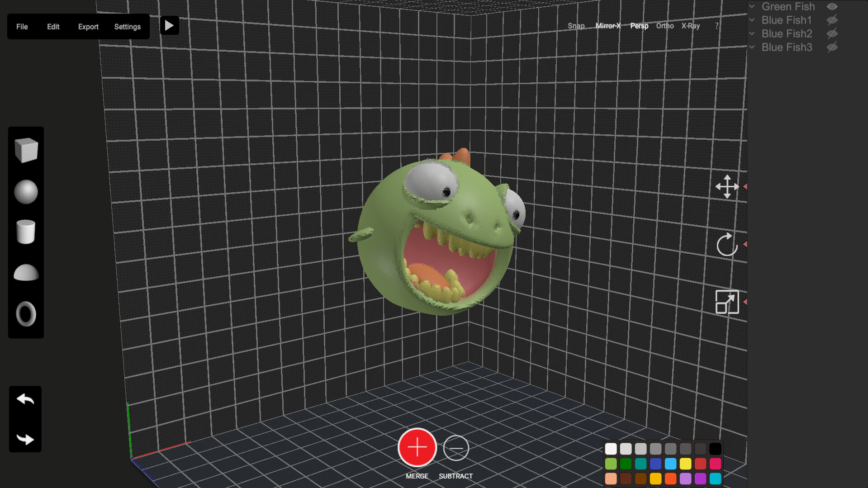Image resolution: width=868 pixels, height=488 pixels.
Task: Activate the rotate gizmo tool
Action: [x=726, y=244]
